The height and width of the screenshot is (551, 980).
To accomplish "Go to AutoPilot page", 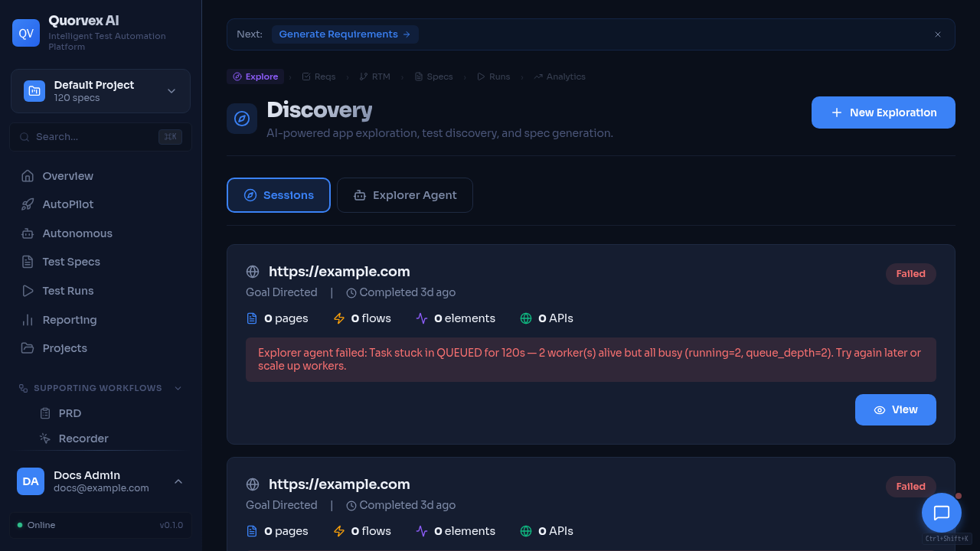I will 100,204.
